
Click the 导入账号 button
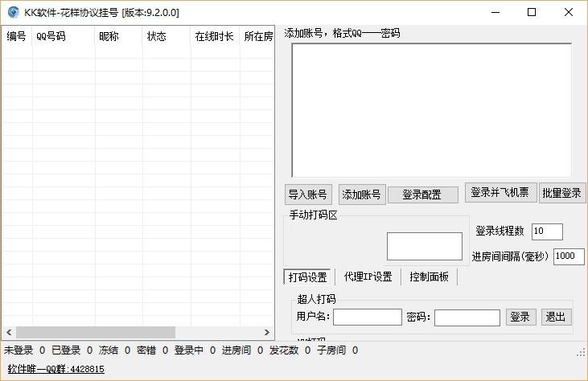pos(307,195)
